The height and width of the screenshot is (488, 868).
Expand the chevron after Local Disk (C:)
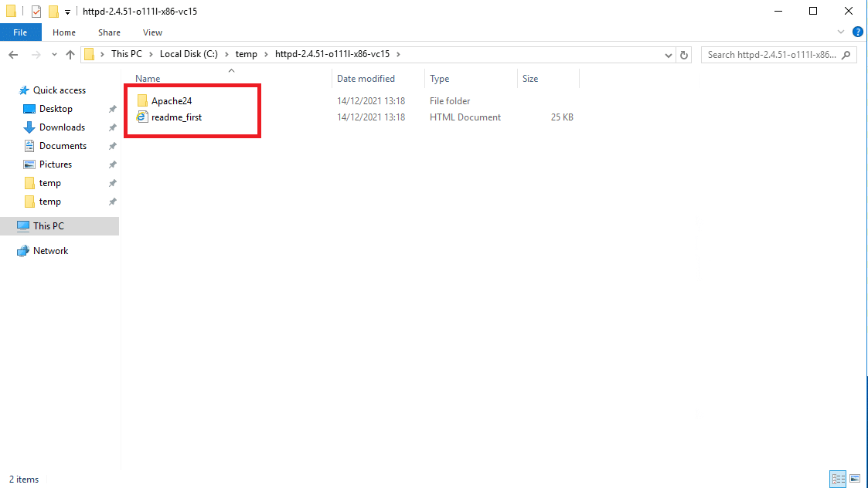coord(226,54)
